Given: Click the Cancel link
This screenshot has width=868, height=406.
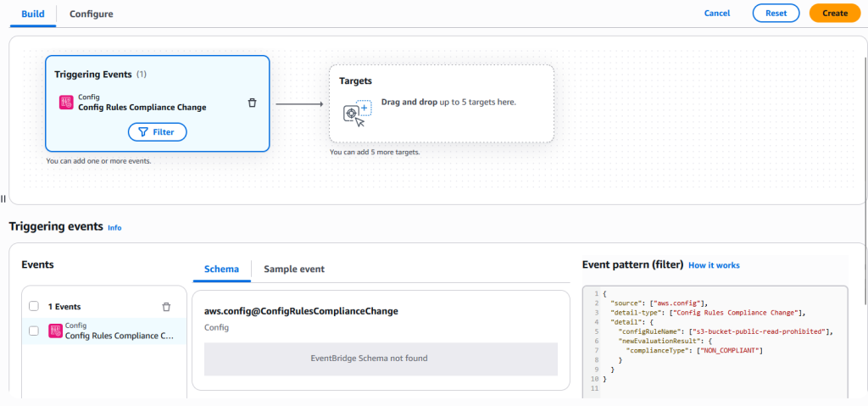Looking at the screenshot, I should point(717,14).
